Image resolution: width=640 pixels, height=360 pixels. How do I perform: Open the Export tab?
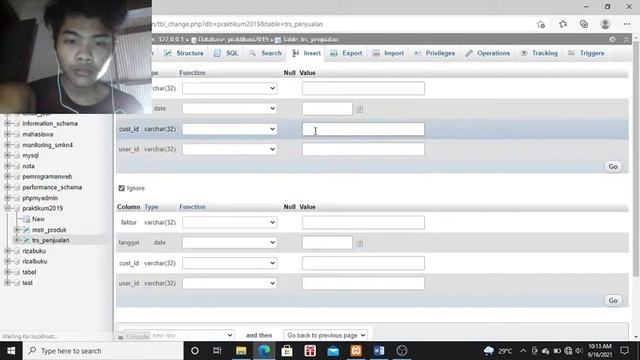click(346, 53)
